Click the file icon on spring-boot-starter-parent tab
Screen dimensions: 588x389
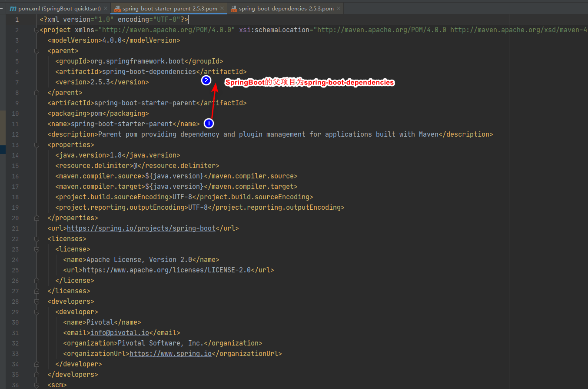pos(117,9)
